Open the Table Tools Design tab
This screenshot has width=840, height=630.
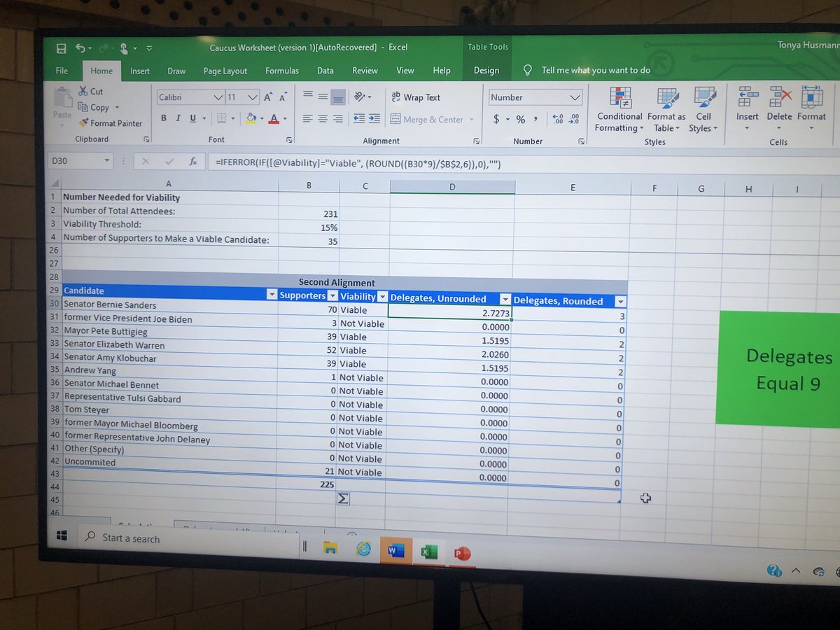tap(486, 71)
